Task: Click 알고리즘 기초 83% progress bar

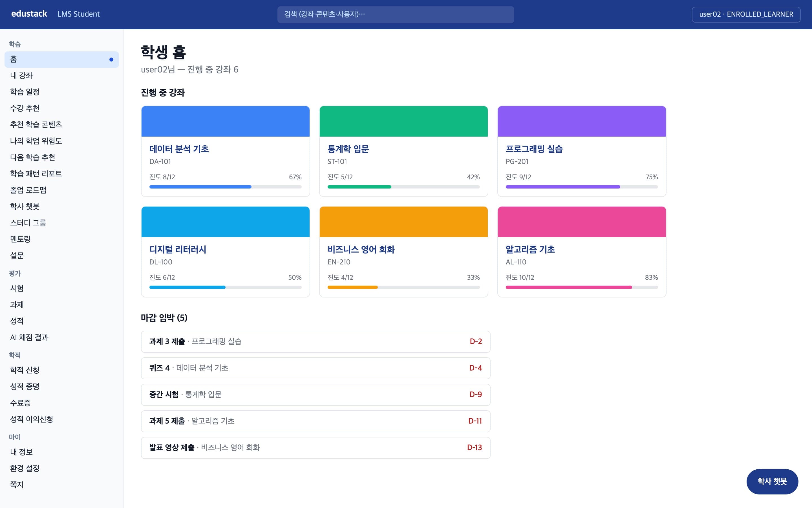Action: 582,287
